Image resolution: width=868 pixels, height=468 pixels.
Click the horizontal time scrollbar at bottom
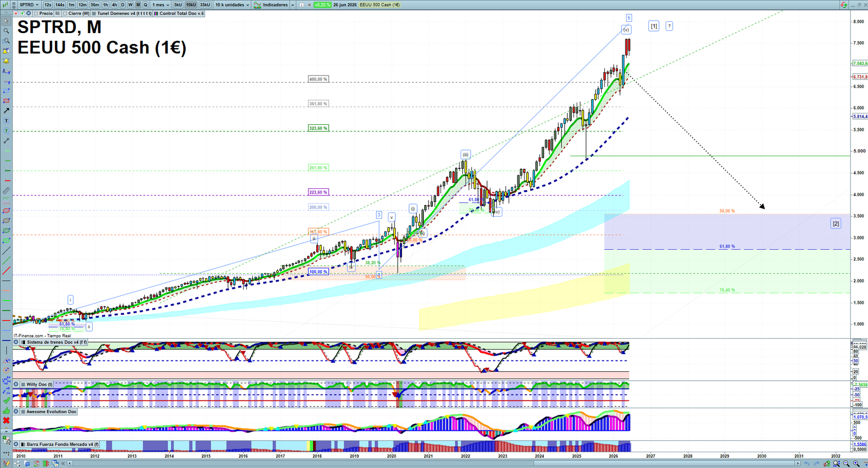point(434,464)
